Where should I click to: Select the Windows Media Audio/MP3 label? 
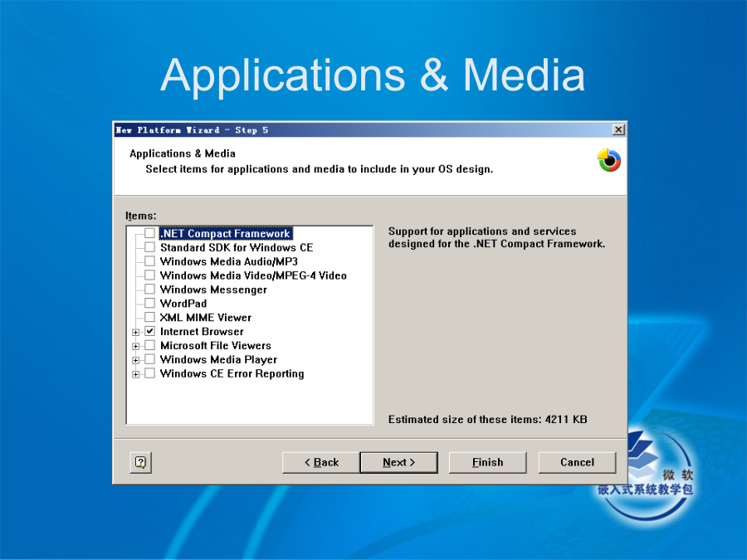(229, 261)
